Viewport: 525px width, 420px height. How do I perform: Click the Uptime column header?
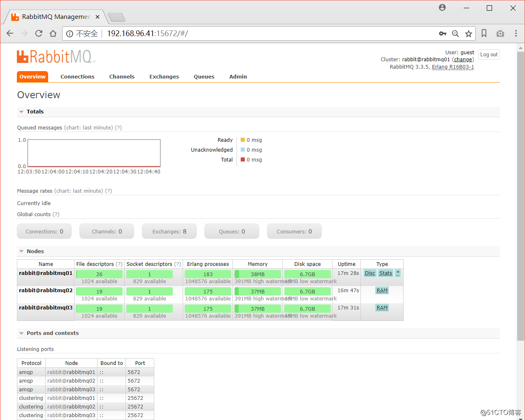click(346, 264)
